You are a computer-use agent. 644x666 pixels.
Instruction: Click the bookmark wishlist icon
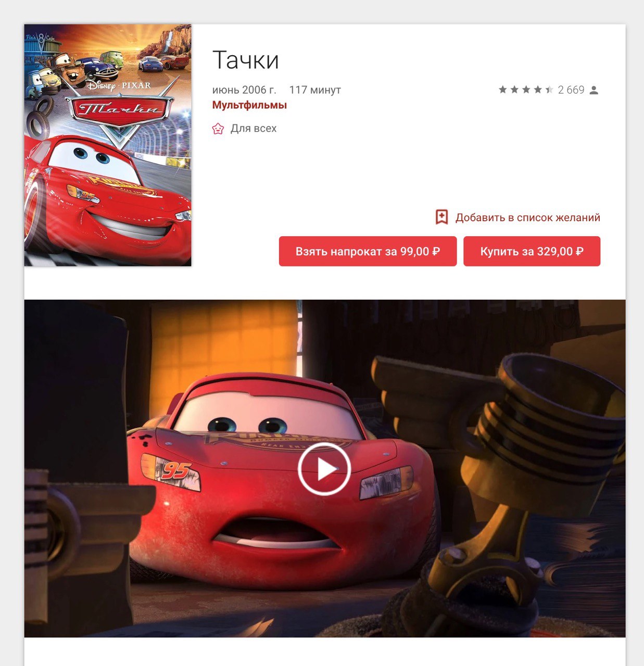coord(441,217)
